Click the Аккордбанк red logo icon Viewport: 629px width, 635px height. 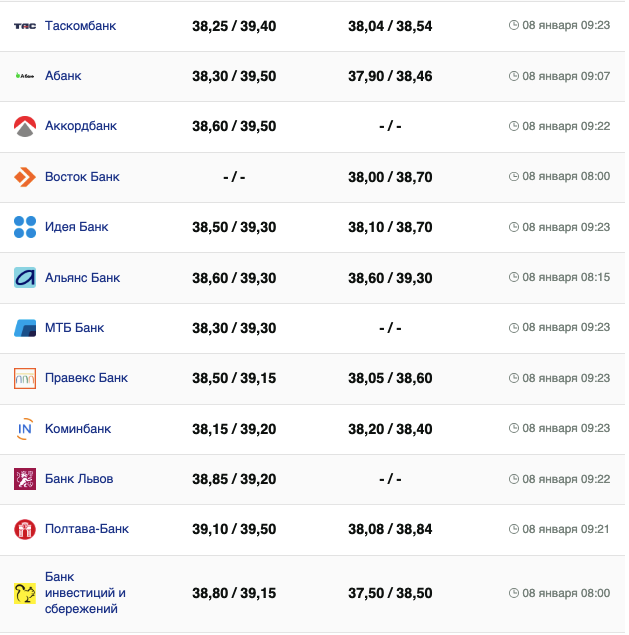(25, 126)
